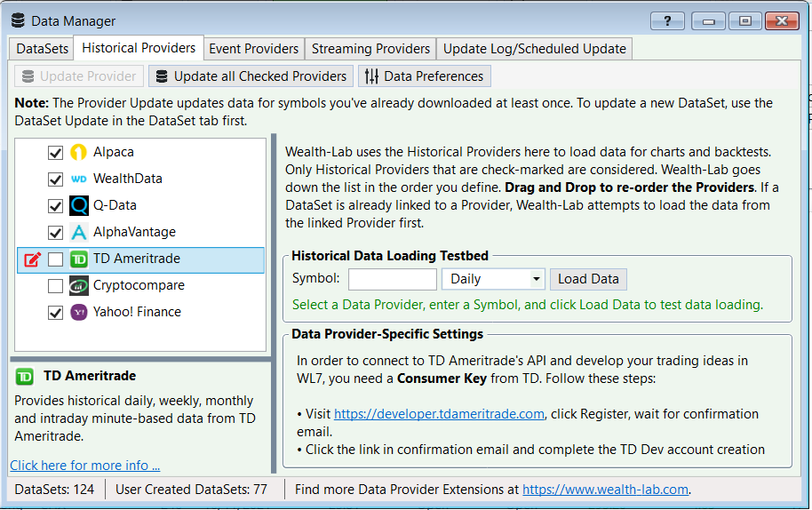Enable the Cryptocompare checkbox

click(x=55, y=286)
